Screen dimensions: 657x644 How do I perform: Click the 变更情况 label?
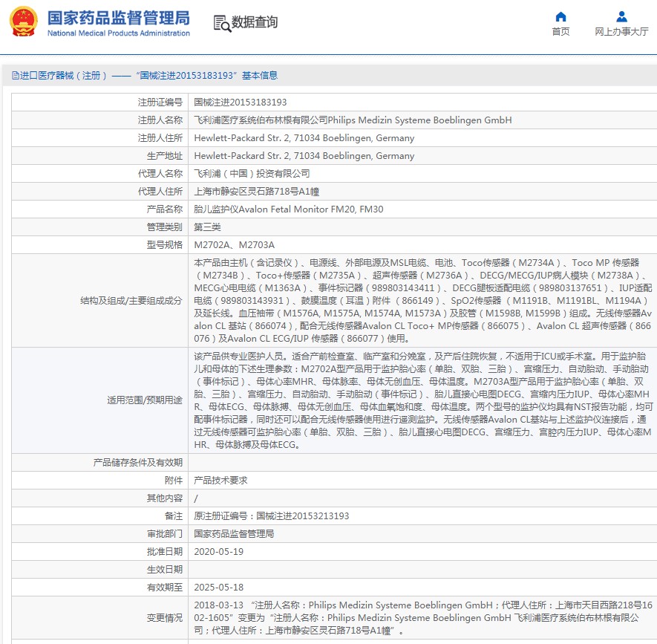click(165, 618)
